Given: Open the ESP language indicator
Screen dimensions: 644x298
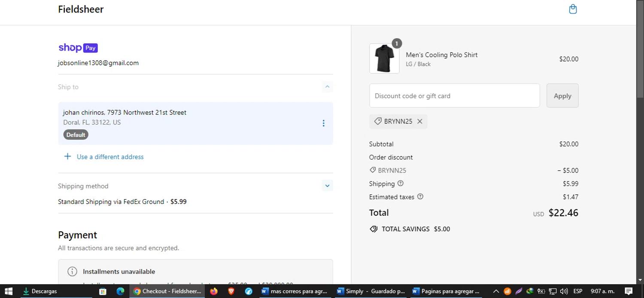Looking at the screenshot, I should click(x=578, y=291).
